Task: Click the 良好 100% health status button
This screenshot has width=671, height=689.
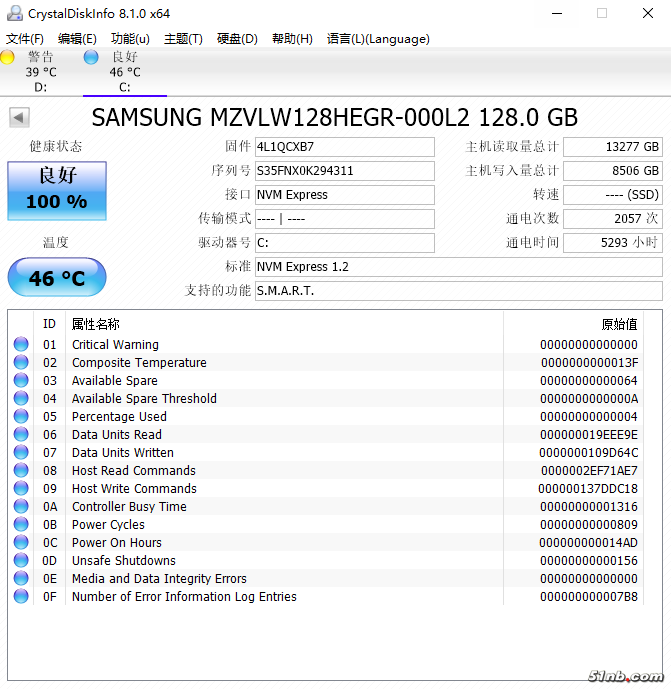Action: (57, 190)
